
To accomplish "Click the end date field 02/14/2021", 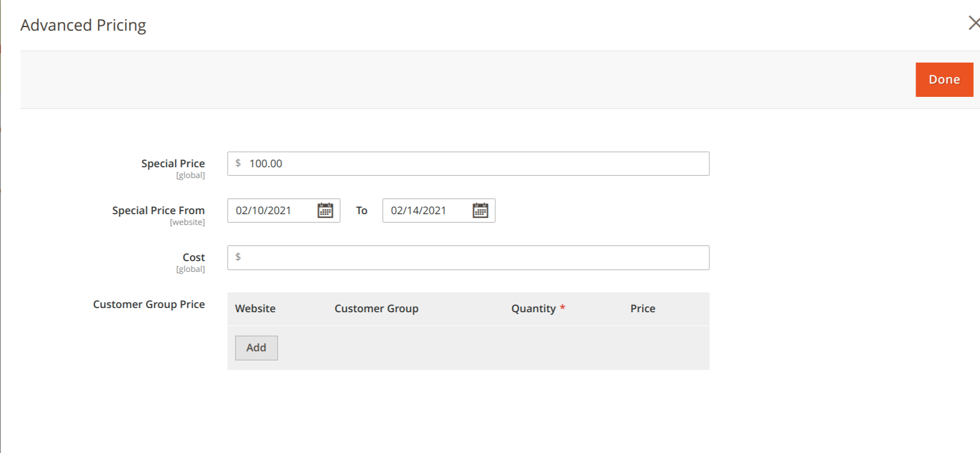I will pyautogui.click(x=426, y=211).
